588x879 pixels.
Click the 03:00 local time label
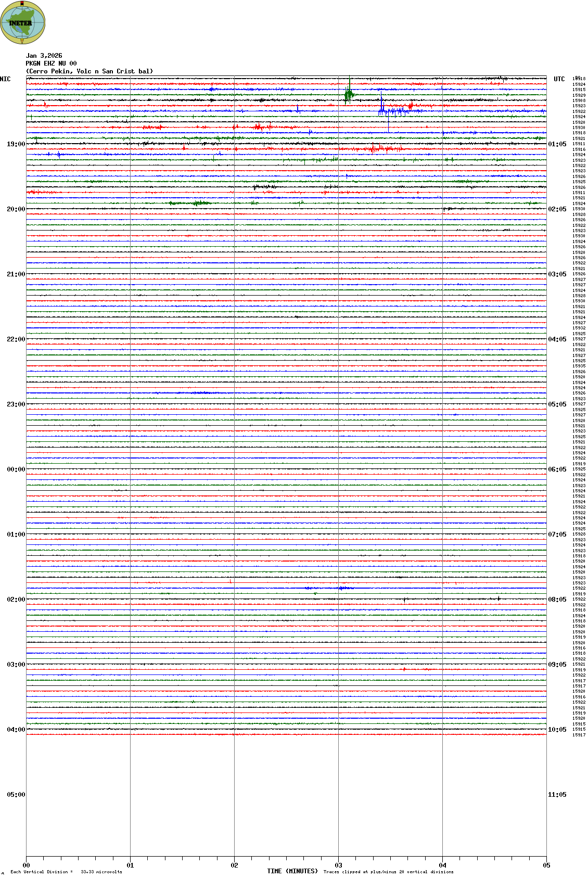click(x=16, y=665)
